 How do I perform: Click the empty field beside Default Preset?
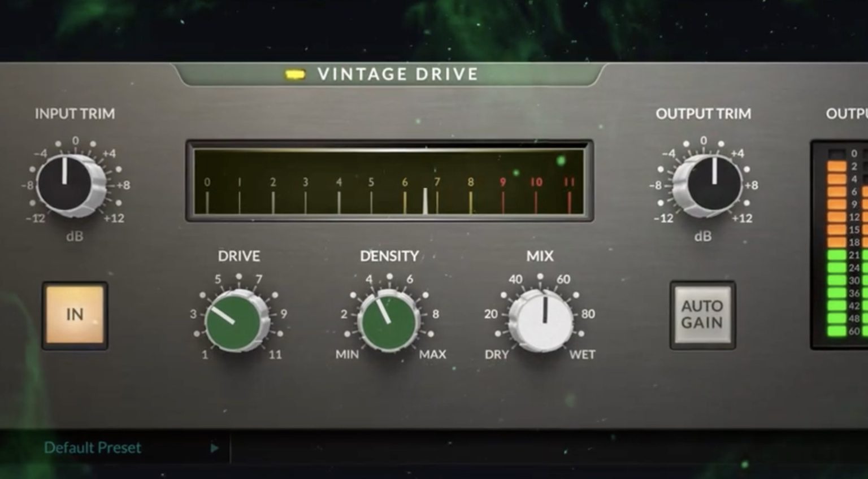pyautogui.click(x=509, y=448)
